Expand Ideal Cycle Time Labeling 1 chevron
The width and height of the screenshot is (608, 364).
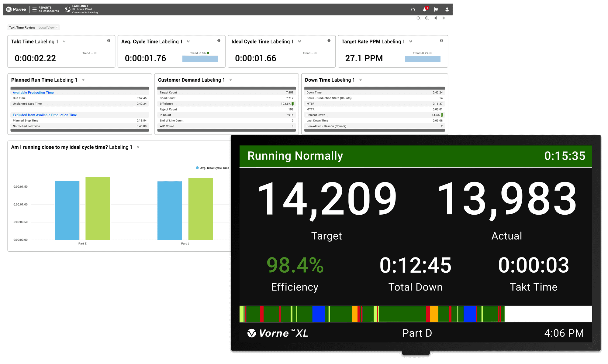299,42
